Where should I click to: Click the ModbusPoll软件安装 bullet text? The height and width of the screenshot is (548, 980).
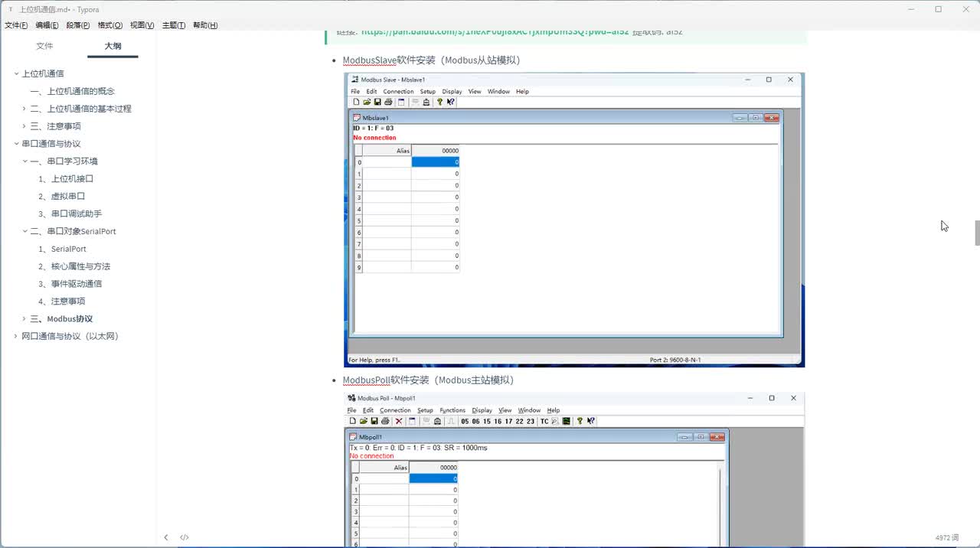click(428, 380)
